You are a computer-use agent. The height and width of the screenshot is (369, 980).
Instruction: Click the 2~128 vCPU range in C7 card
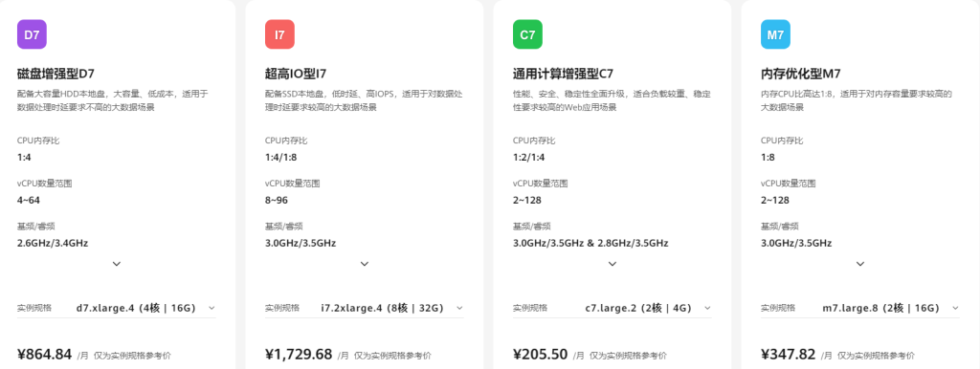pos(527,201)
